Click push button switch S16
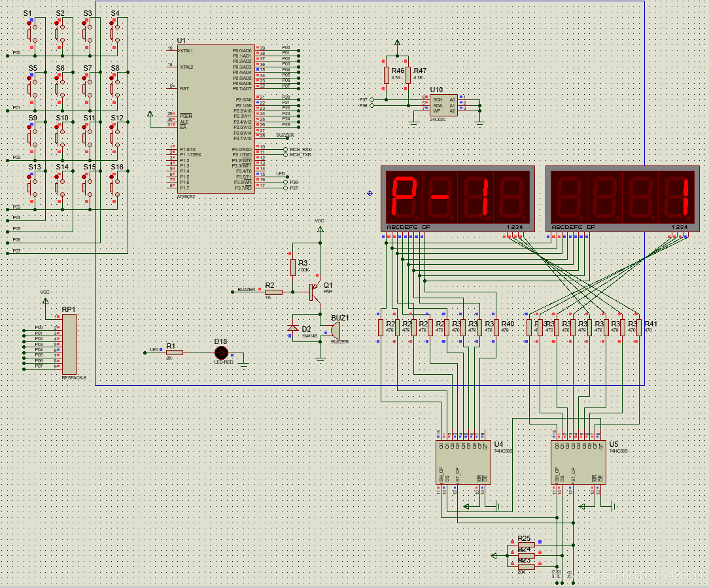This screenshot has width=709, height=588. [114, 188]
